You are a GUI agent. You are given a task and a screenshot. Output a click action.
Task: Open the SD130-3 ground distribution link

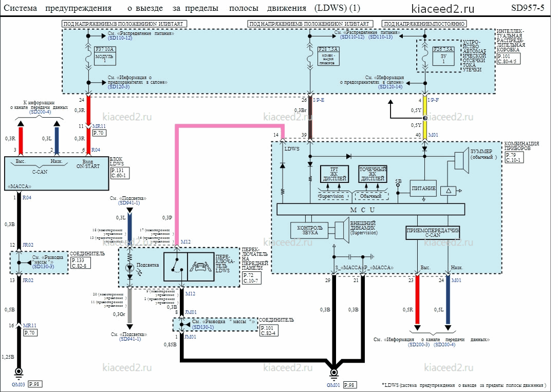coord(43,267)
